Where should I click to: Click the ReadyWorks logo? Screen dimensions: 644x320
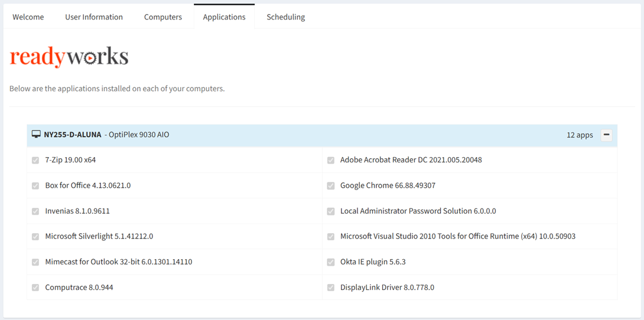tap(69, 57)
